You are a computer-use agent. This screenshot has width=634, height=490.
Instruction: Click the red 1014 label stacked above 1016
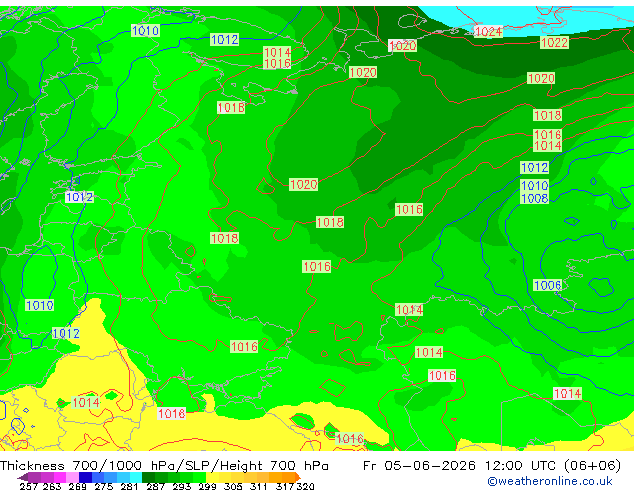277,52
